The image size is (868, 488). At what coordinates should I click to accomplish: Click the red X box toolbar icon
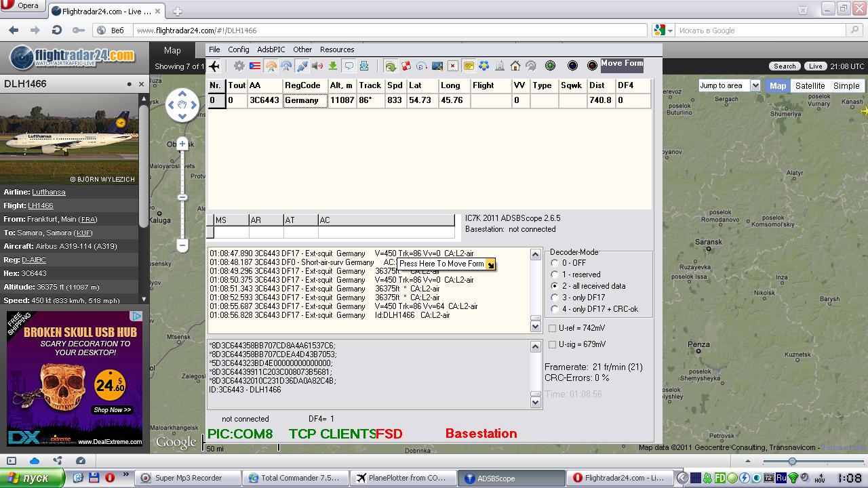(452, 66)
